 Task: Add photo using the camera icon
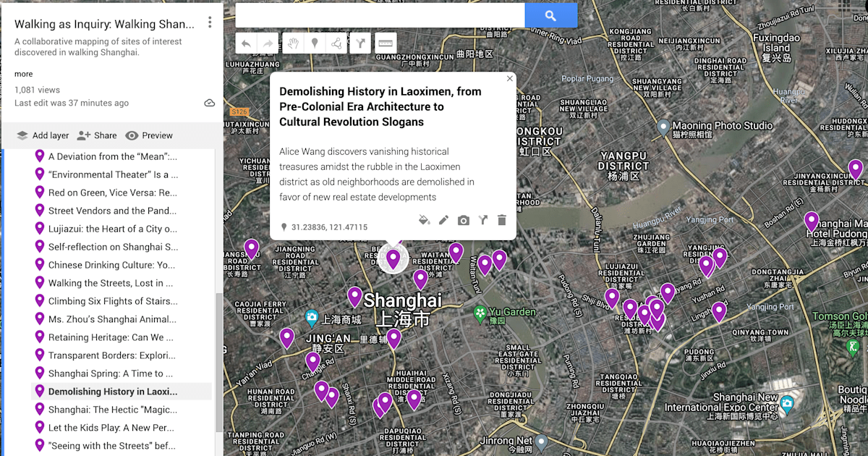click(464, 220)
